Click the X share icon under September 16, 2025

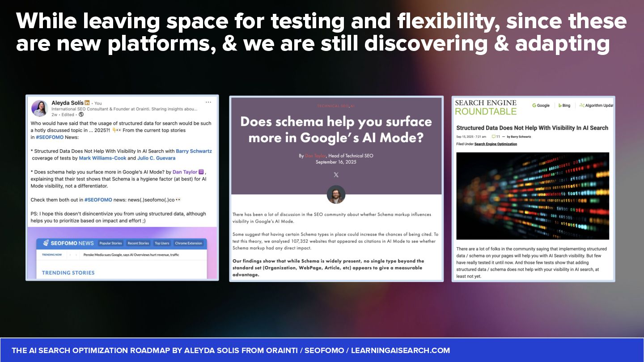(336, 175)
